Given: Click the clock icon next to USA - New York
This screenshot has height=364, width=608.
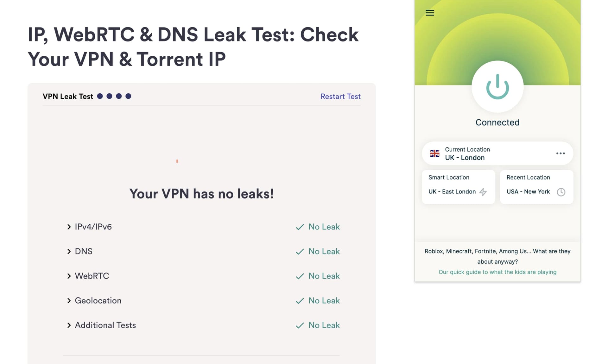Looking at the screenshot, I should (x=562, y=191).
